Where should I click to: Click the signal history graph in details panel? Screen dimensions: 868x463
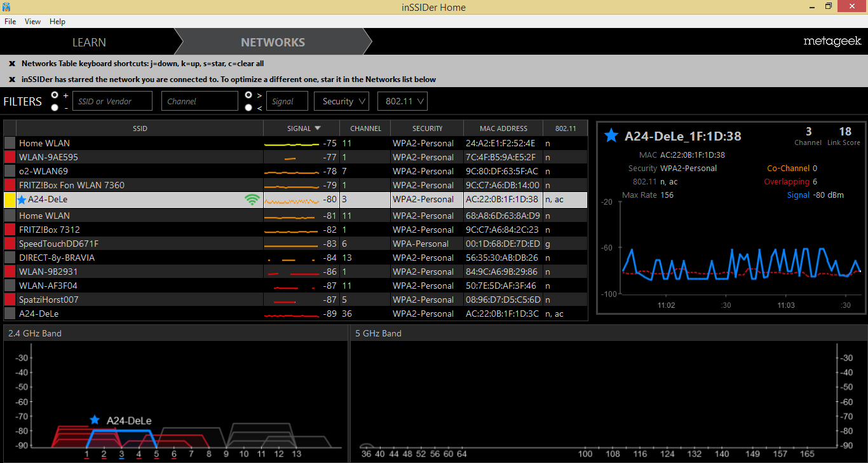(x=741, y=247)
